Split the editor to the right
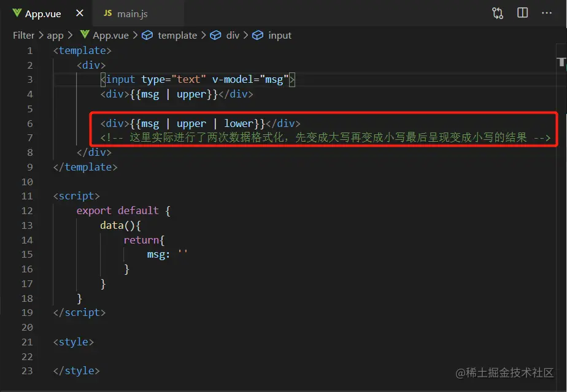 (523, 13)
